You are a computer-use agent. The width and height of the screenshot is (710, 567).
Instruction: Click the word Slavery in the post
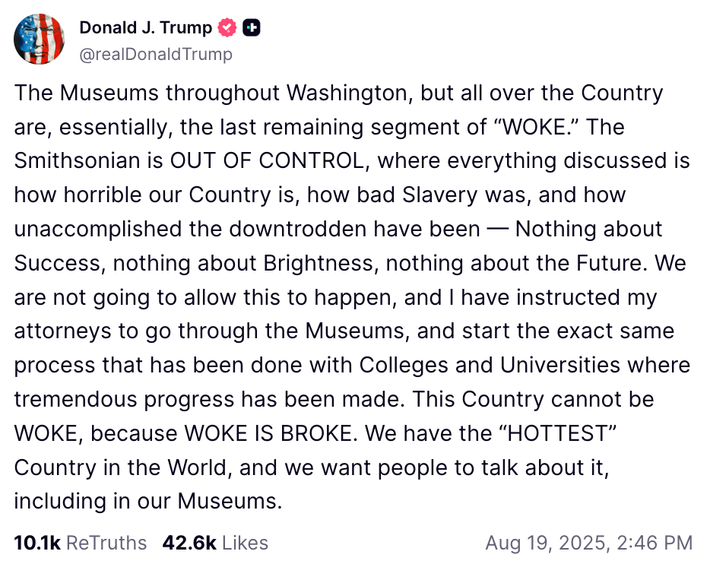coord(440,195)
